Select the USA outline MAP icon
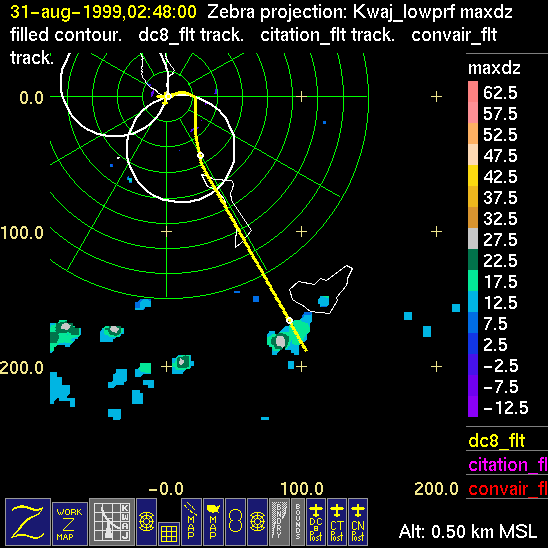Image resolution: width=548 pixels, height=548 pixels. (213, 521)
